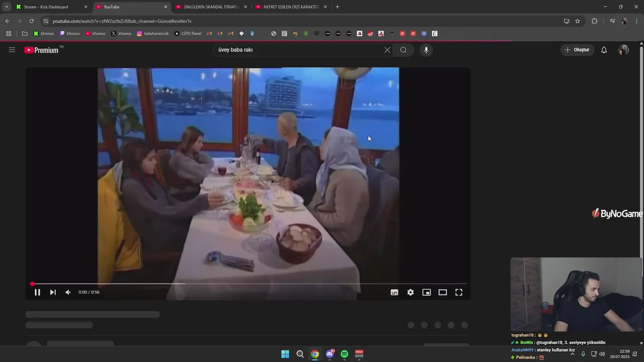Toggle subtitles on the video player

click(x=394, y=292)
